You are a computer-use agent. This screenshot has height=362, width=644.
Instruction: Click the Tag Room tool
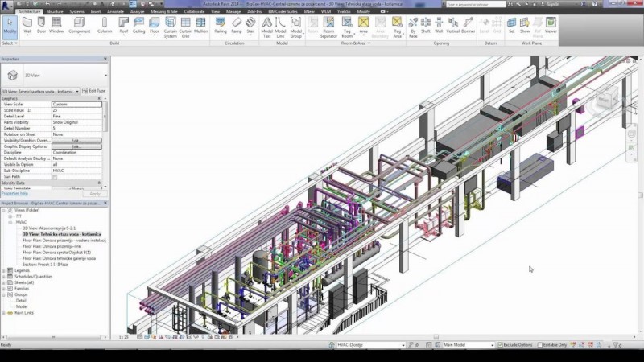[x=347, y=27]
